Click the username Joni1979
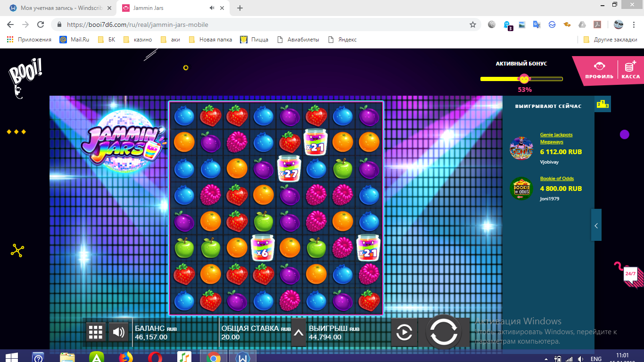The image size is (644, 362). point(551,198)
